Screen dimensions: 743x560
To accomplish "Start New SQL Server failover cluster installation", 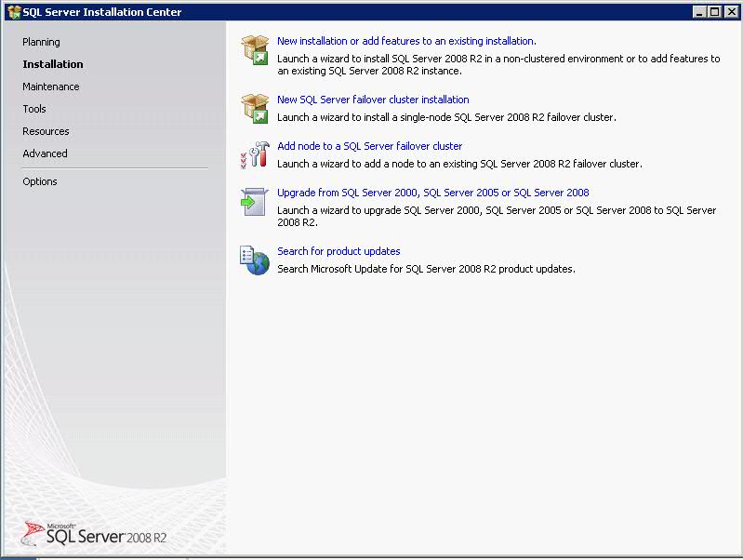I will [x=373, y=100].
